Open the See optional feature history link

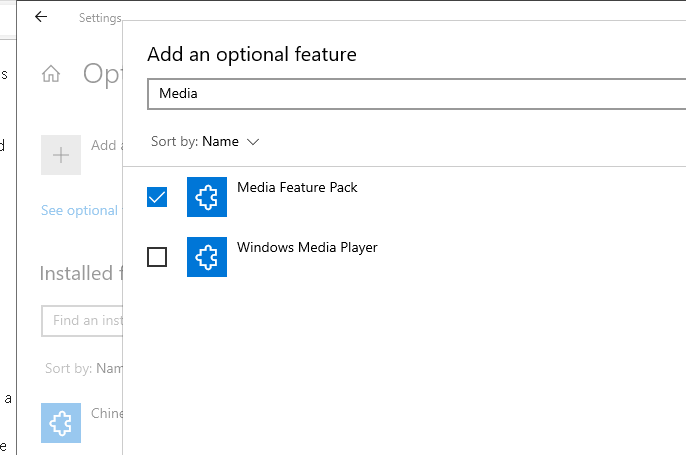[80, 210]
